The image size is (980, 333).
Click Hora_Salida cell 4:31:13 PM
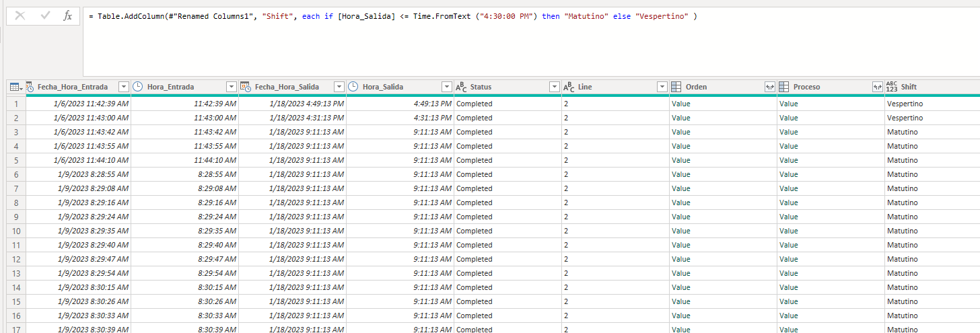(400, 118)
